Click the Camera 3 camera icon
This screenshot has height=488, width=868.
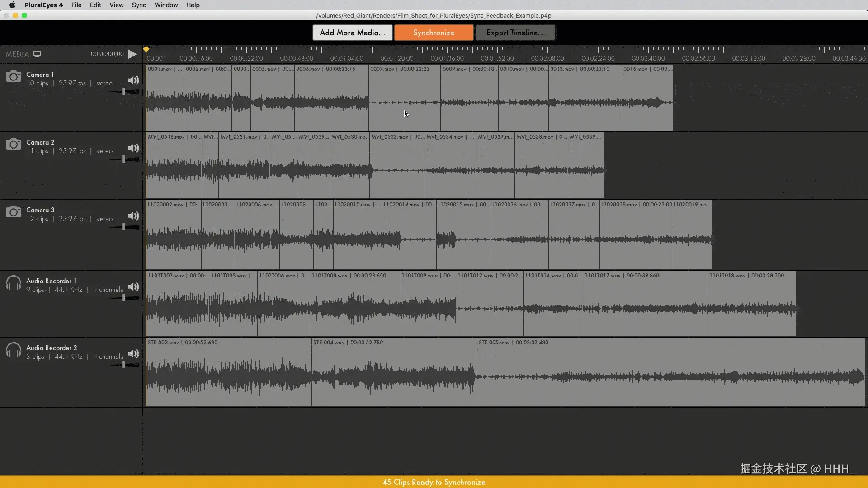(14, 212)
